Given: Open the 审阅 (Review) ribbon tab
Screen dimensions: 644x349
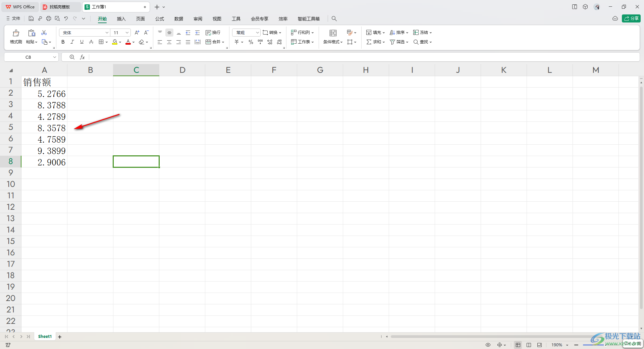Looking at the screenshot, I should pyautogui.click(x=198, y=19).
